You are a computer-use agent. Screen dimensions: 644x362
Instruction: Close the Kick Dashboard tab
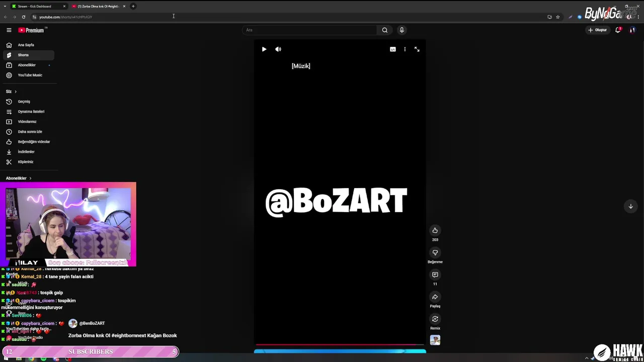(x=64, y=7)
